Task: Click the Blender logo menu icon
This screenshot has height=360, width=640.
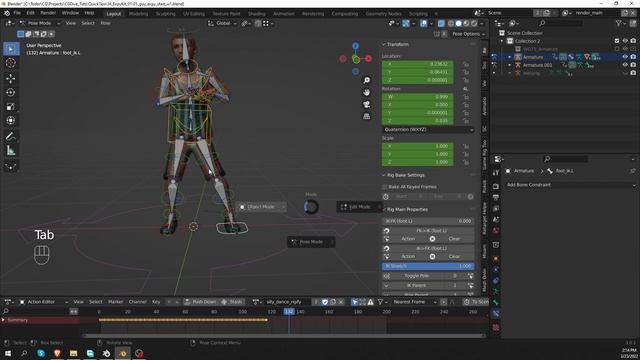Action: 7,13
